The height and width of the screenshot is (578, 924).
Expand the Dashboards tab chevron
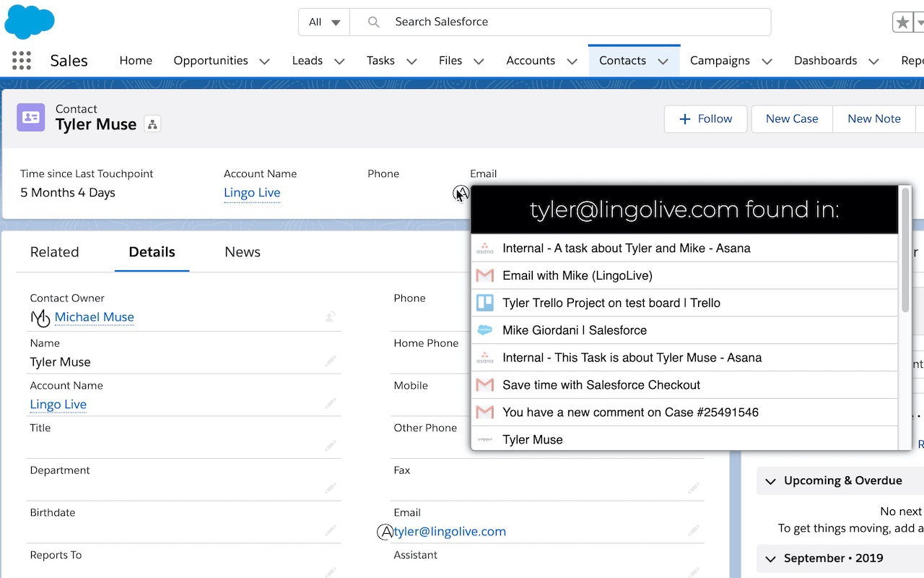pos(873,61)
